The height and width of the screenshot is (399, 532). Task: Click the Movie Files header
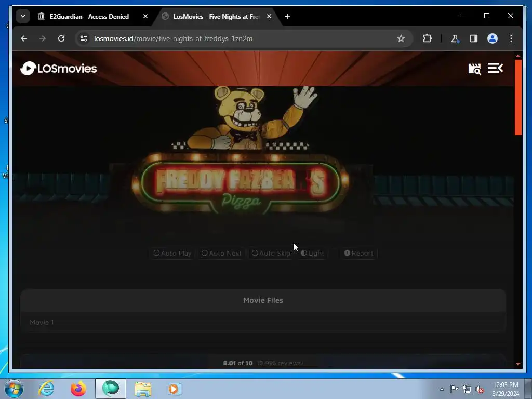pyautogui.click(x=263, y=300)
